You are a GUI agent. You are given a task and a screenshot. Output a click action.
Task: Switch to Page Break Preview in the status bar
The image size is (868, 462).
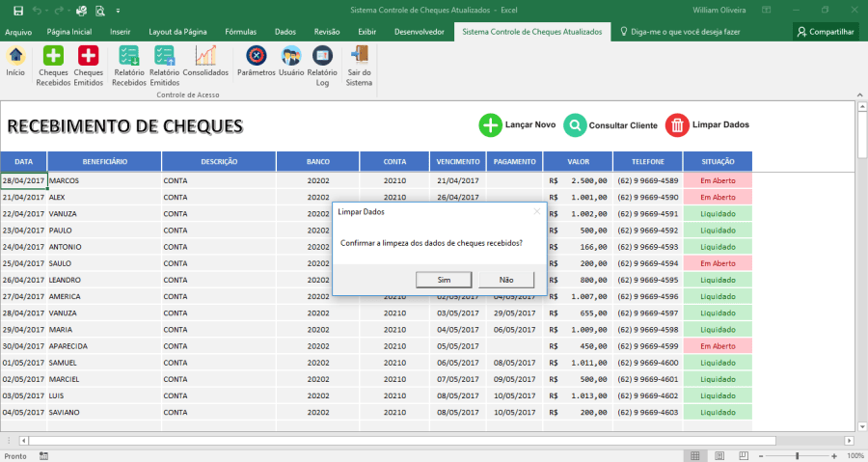pos(744,456)
